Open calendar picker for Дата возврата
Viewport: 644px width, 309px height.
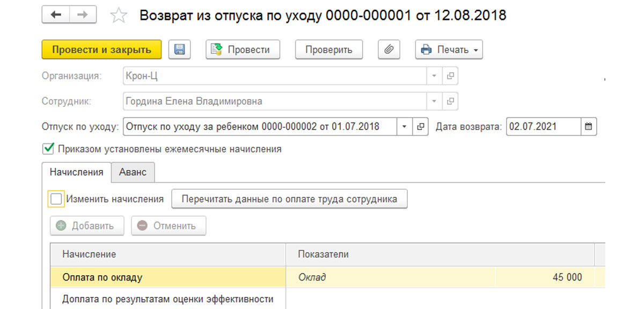click(589, 127)
